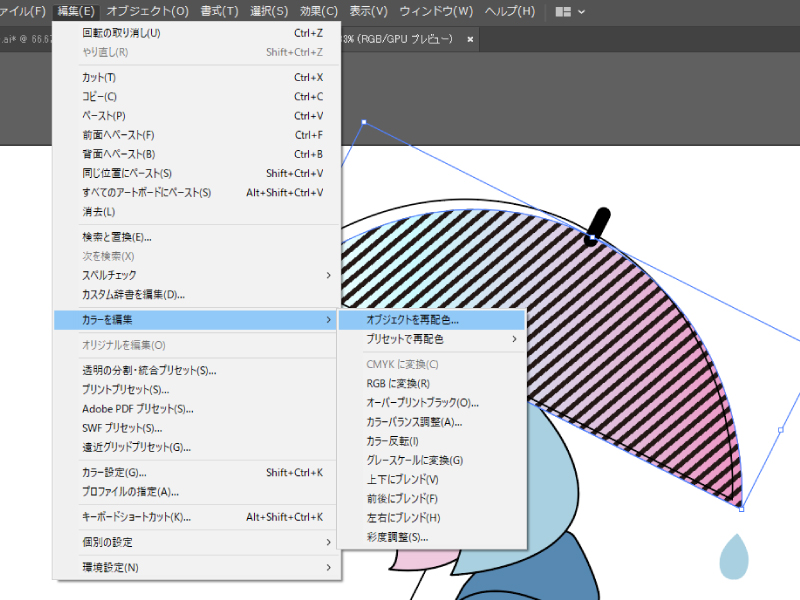The width and height of the screenshot is (800, 600).
Task: Click 彩度調整 menu entry
Action: [x=397, y=537]
